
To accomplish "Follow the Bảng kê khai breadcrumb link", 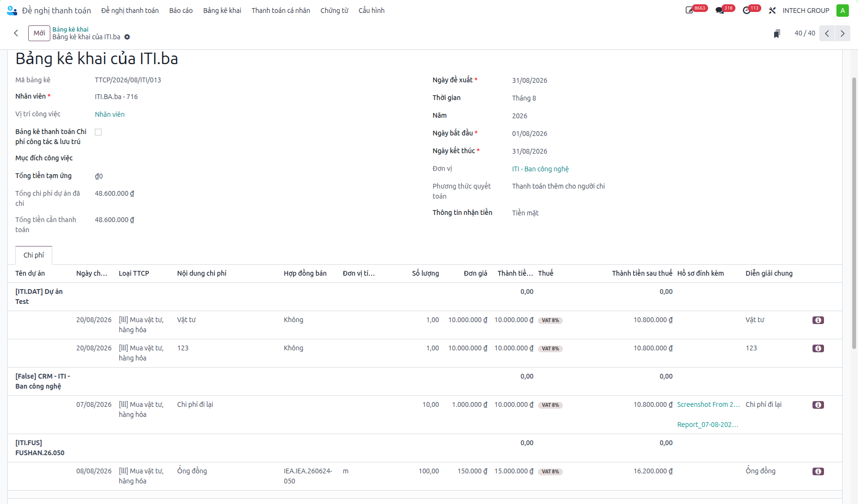I will [x=70, y=29].
